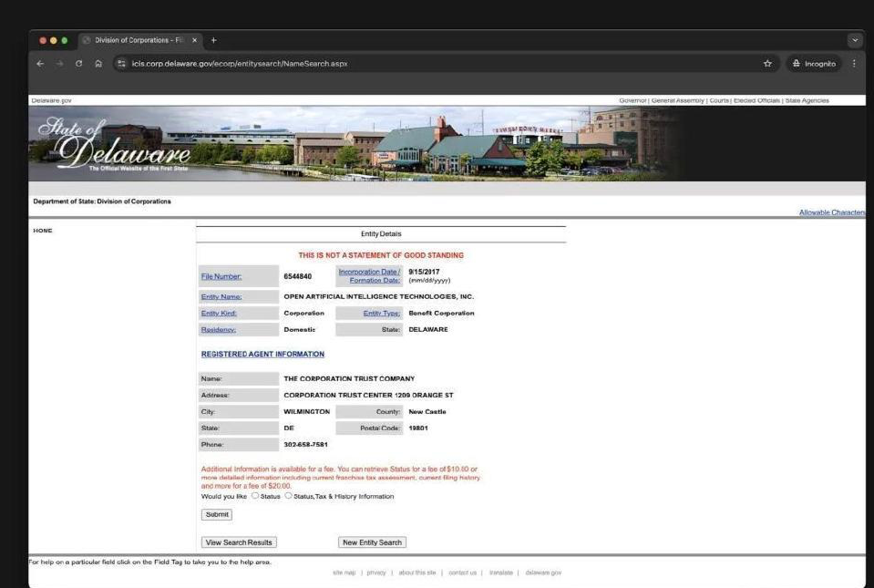Image resolution: width=874 pixels, height=588 pixels.
Task: Close the Division of Corporations tab
Action: click(x=194, y=40)
